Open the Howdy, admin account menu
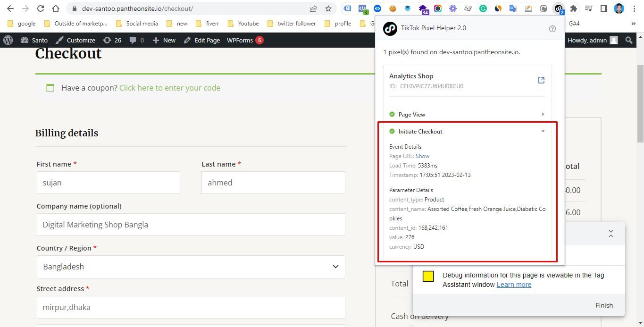The image size is (644, 327). click(x=593, y=40)
